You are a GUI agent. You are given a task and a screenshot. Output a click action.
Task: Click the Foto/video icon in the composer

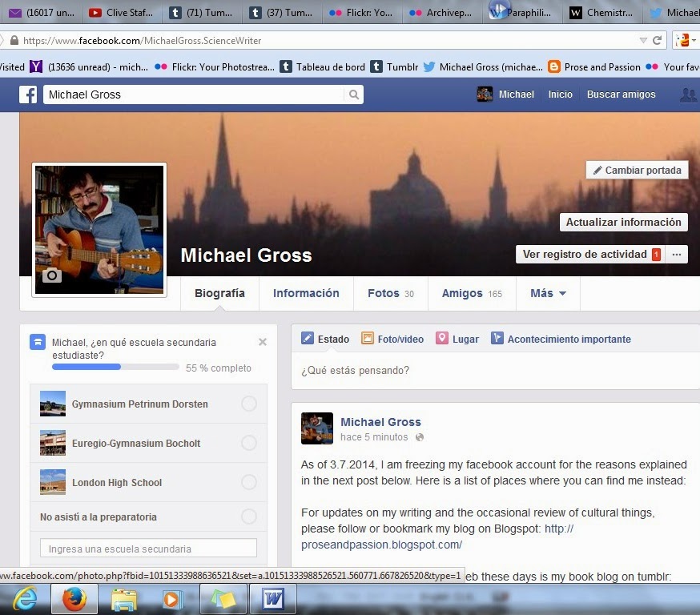point(367,338)
